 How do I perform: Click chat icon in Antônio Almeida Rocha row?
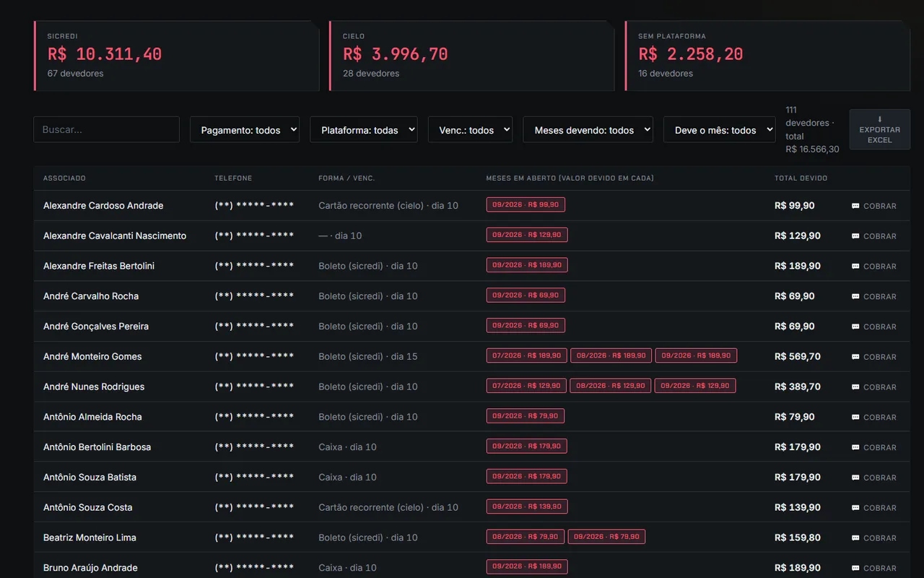click(855, 418)
